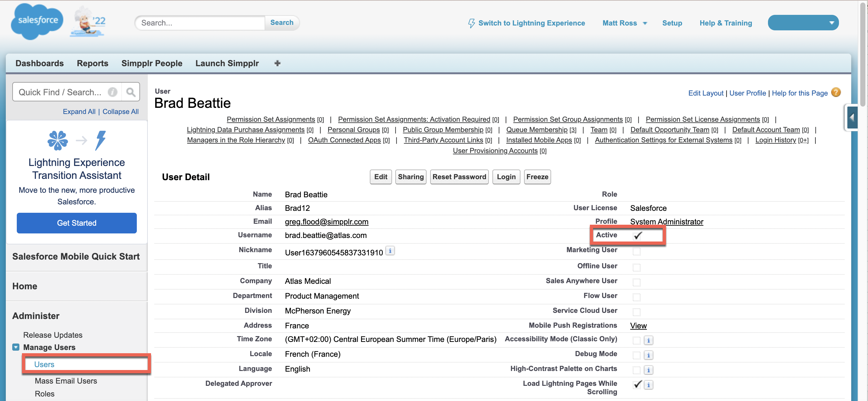Screen dimensions: 868x401
Task: Click the Login button for Brad Beattie
Action: tap(506, 177)
